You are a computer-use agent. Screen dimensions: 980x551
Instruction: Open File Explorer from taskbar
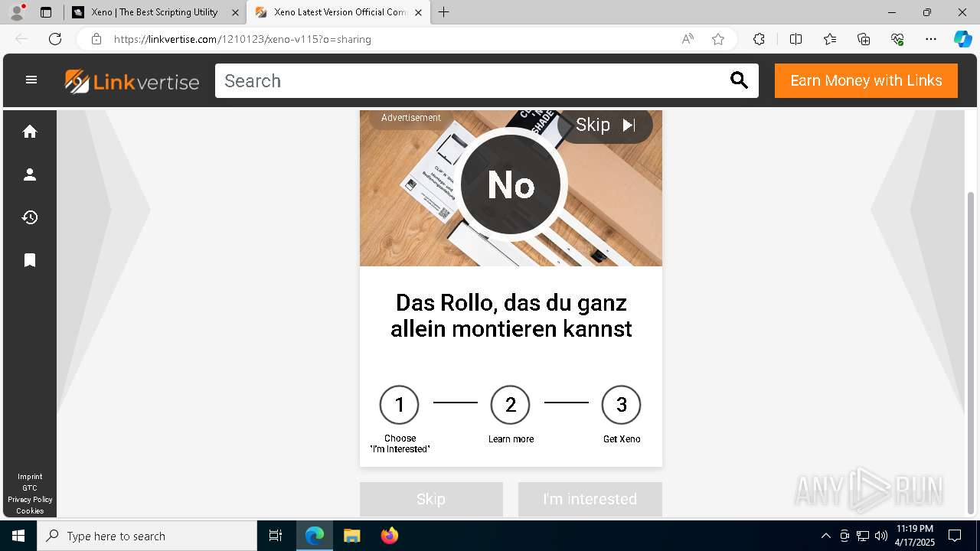coord(351,536)
